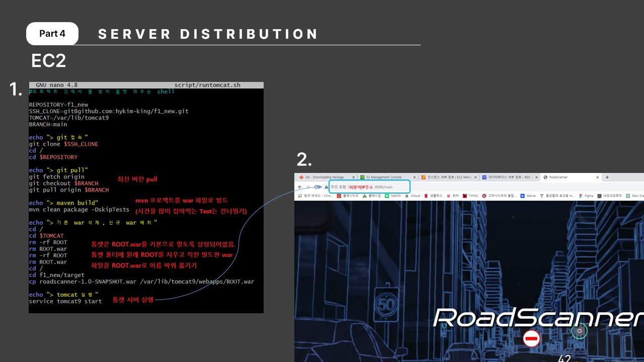Open the RDS database details tab
Image resolution: width=644 pixels, height=362 pixels.
509,177
